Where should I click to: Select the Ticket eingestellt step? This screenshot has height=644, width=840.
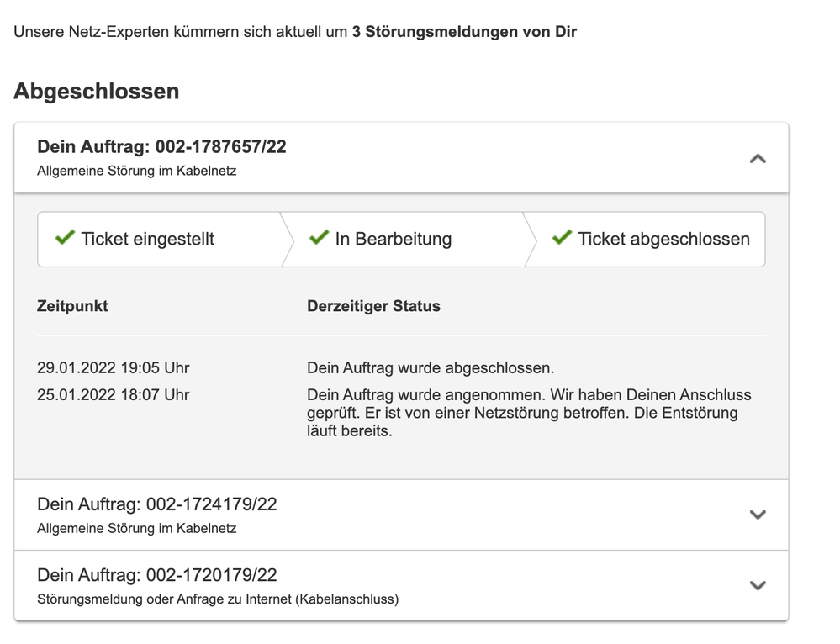[x=148, y=240]
